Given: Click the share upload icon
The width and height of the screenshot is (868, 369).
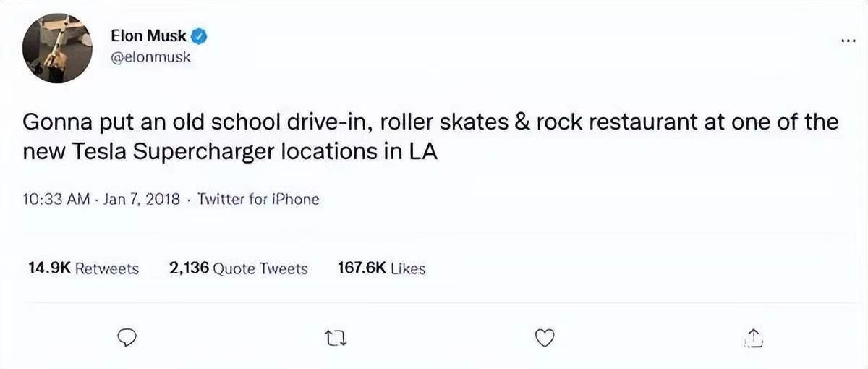Looking at the screenshot, I should pyautogui.click(x=753, y=337).
